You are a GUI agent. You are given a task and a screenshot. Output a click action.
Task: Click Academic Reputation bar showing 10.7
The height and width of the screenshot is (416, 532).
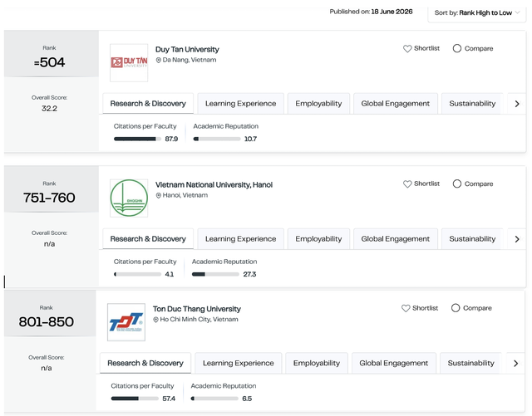[x=217, y=139]
